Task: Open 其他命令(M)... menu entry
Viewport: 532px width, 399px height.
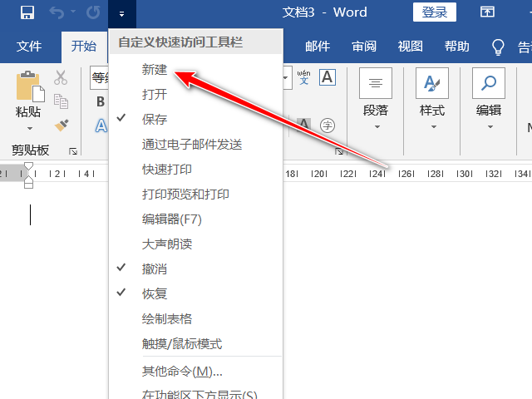Action: [196, 372]
